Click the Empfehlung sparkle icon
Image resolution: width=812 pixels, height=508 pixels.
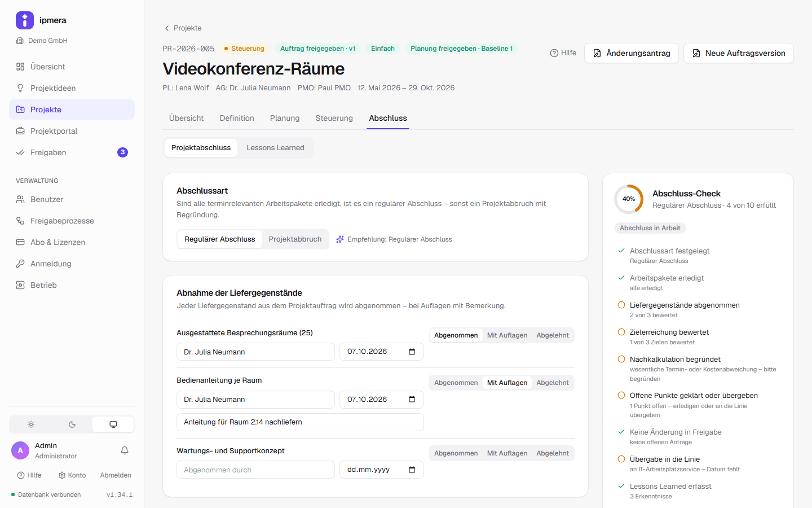(340, 239)
